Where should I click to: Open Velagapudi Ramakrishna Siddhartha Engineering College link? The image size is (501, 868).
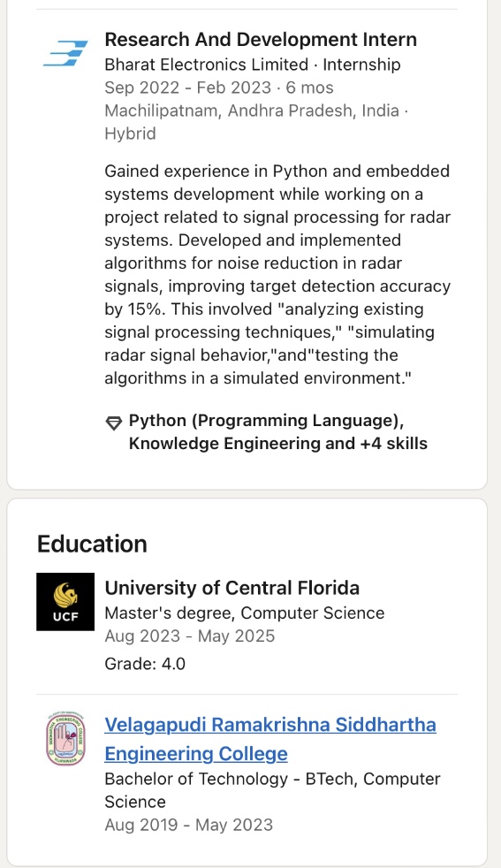click(270, 738)
